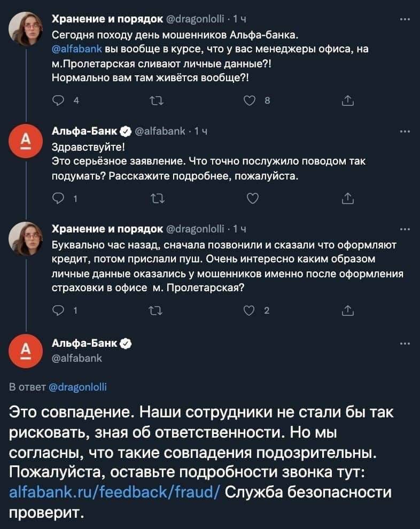This screenshot has width=420, height=529.
Task: Open more options on the main Альфа-Банк tweet
Action: [405, 344]
